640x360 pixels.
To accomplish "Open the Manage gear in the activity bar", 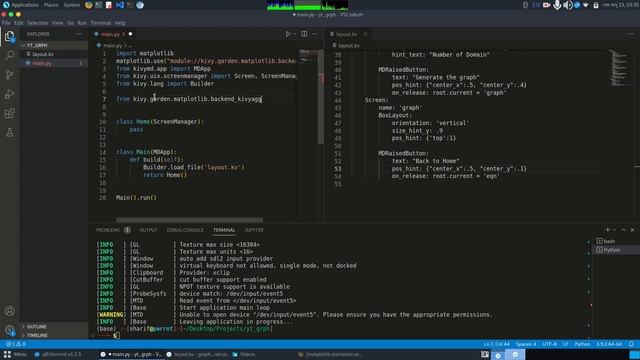I will [x=9, y=330].
